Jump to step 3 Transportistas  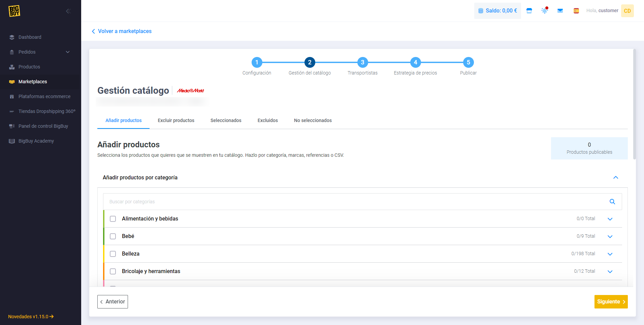pyautogui.click(x=362, y=62)
